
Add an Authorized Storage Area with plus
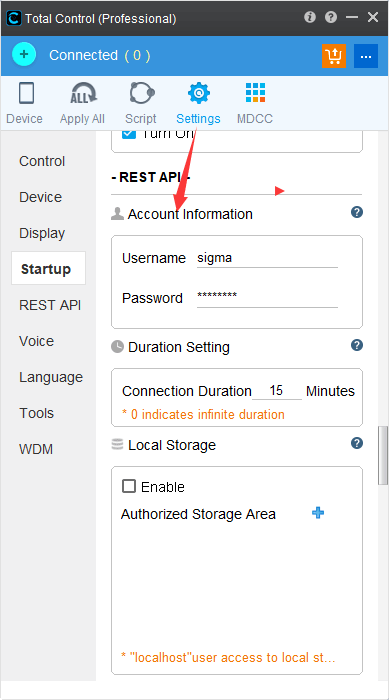[x=318, y=513]
